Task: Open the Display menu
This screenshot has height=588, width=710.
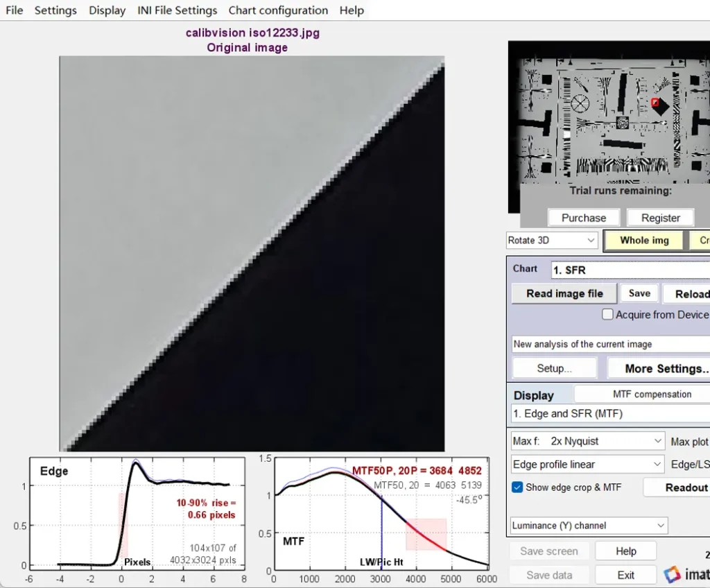Action: 107,10
